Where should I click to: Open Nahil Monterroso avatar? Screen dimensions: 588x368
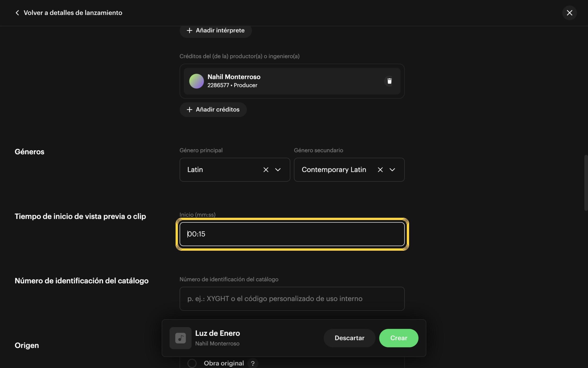coord(196,81)
